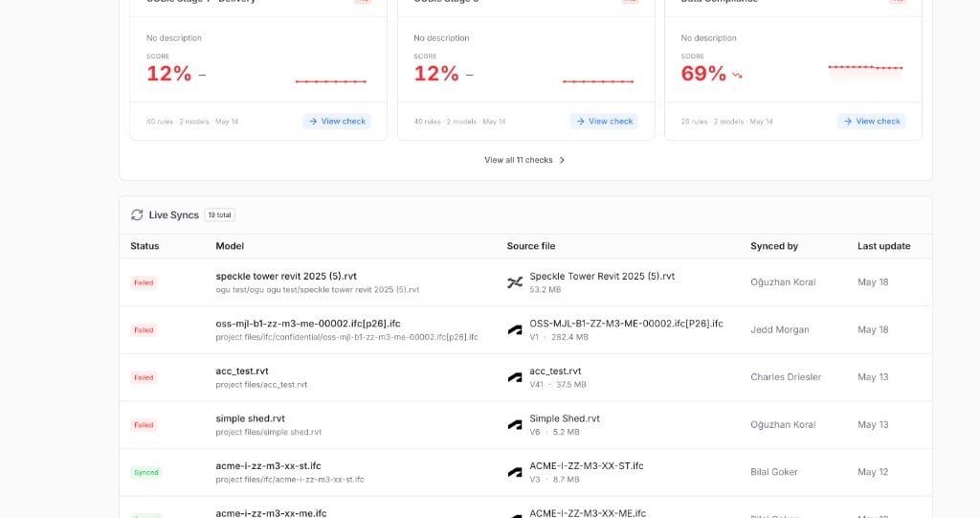Click the Status column header
Viewport: 980px width, 518px height.
pos(145,246)
